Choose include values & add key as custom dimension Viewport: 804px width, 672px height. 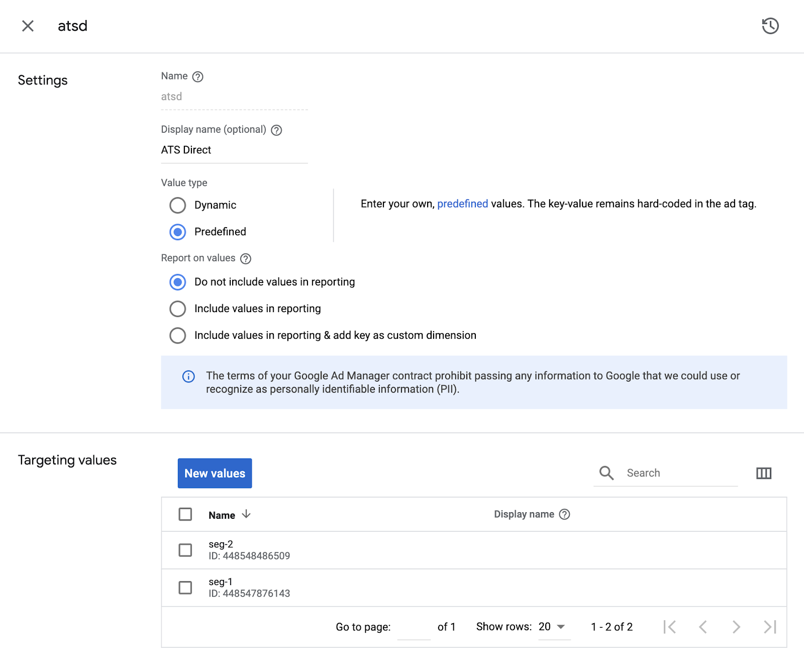[177, 335]
